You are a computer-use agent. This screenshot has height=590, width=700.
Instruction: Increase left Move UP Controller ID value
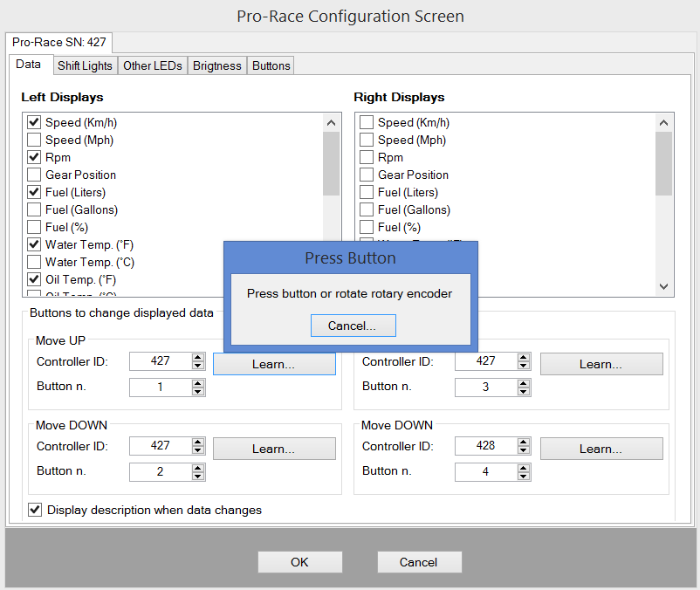pyautogui.click(x=198, y=357)
